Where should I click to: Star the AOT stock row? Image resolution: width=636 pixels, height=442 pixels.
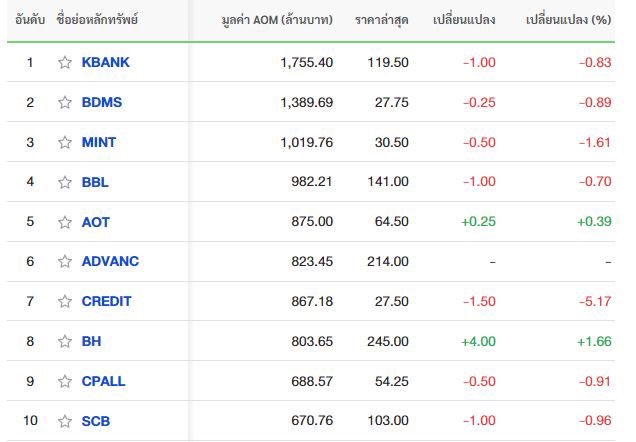[x=65, y=222]
